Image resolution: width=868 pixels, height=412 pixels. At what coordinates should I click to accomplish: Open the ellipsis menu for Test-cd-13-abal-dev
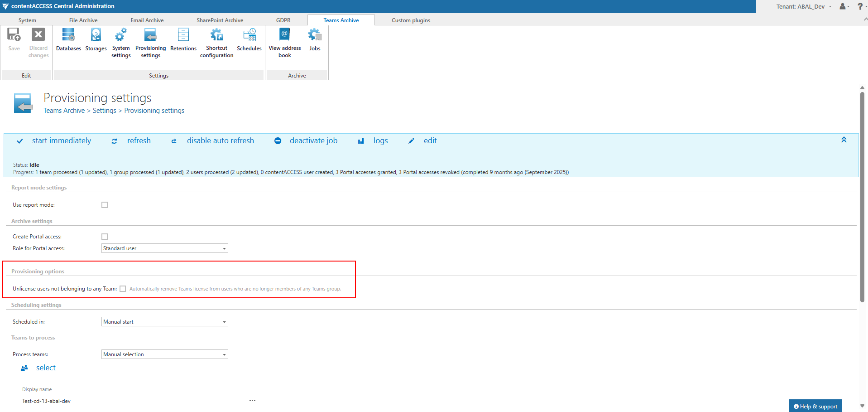point(252,401)
